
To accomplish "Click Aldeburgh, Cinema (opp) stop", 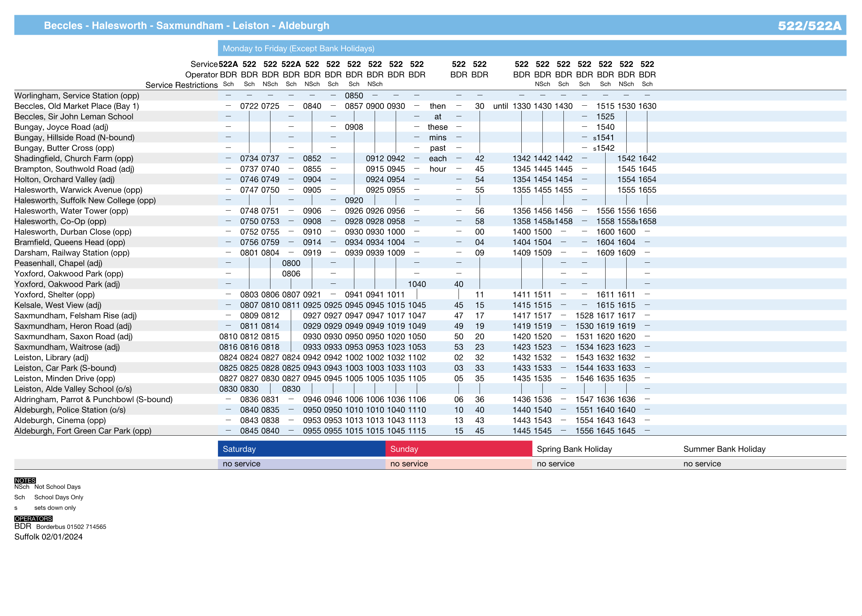I will (60, 420).
